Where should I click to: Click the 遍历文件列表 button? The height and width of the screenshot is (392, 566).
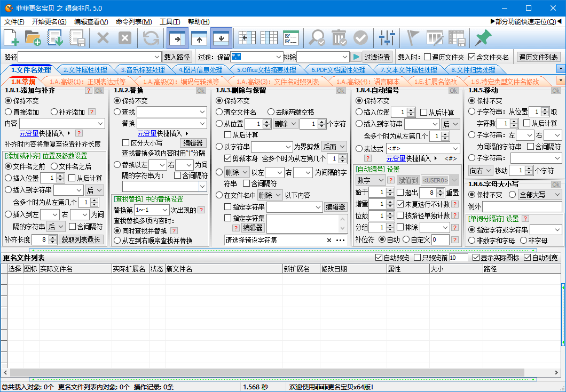[538, 57]
